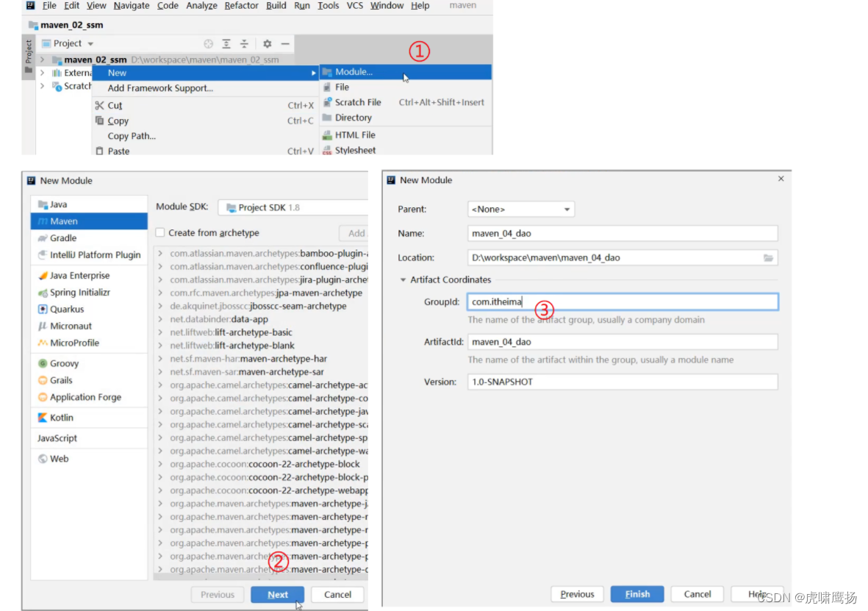Click the Copy icon in the context menu

coord(100,120)
